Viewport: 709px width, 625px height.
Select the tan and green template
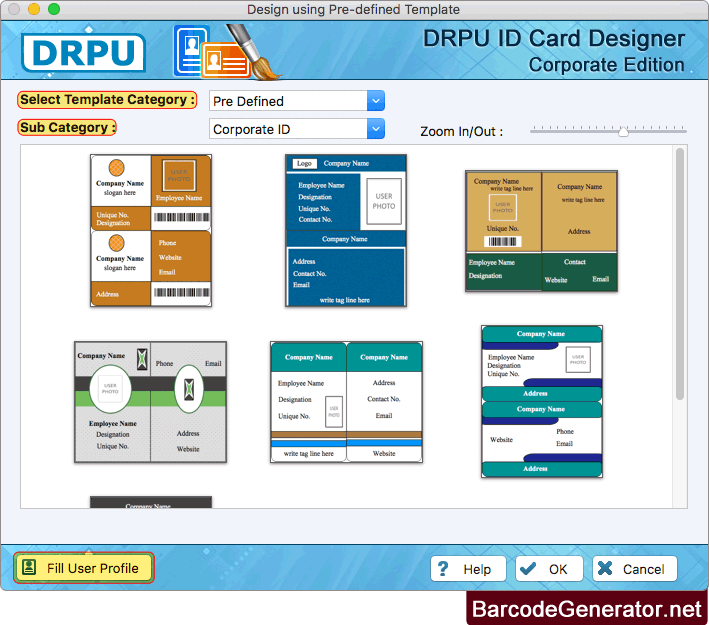[542, 231]
